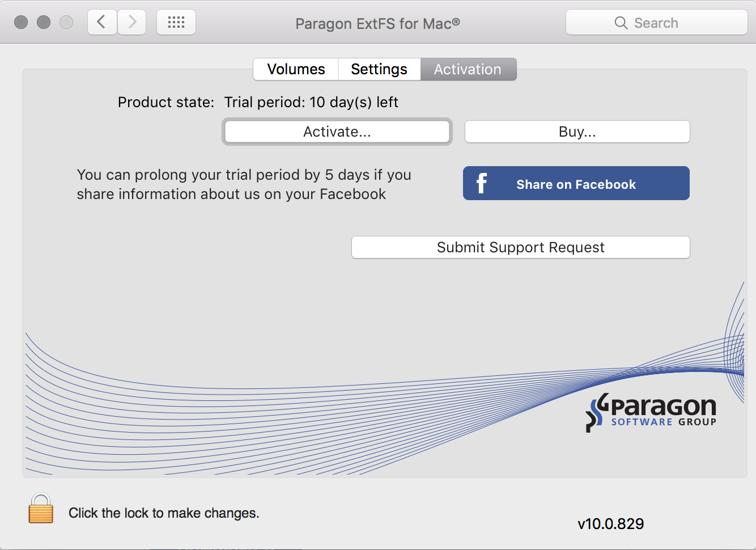Click the magnifying glass search icon
This screenshot has height=550, width=756.
pos(621,23)
